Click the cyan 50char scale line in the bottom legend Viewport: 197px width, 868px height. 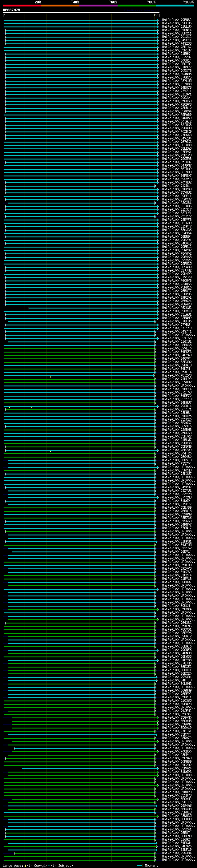pos(139,866)
